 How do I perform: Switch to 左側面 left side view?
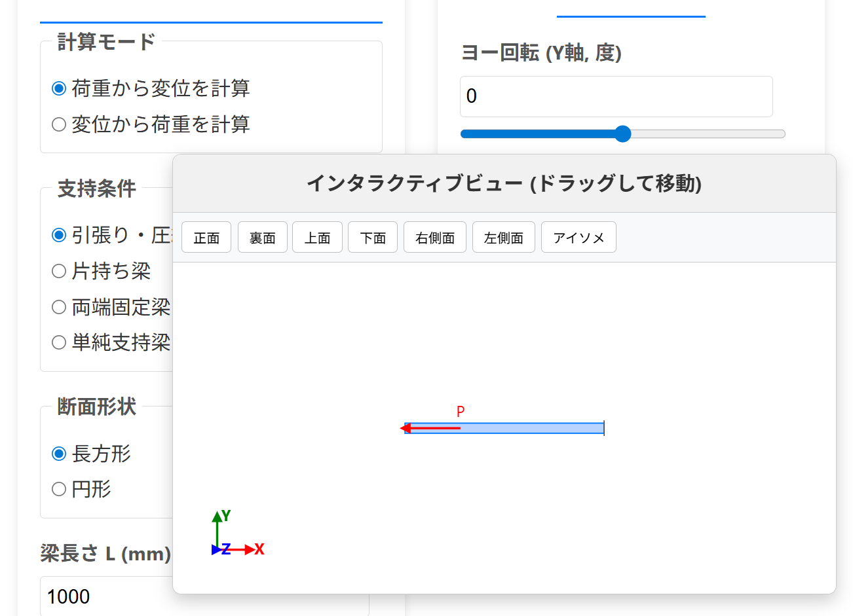click(503, 238)
